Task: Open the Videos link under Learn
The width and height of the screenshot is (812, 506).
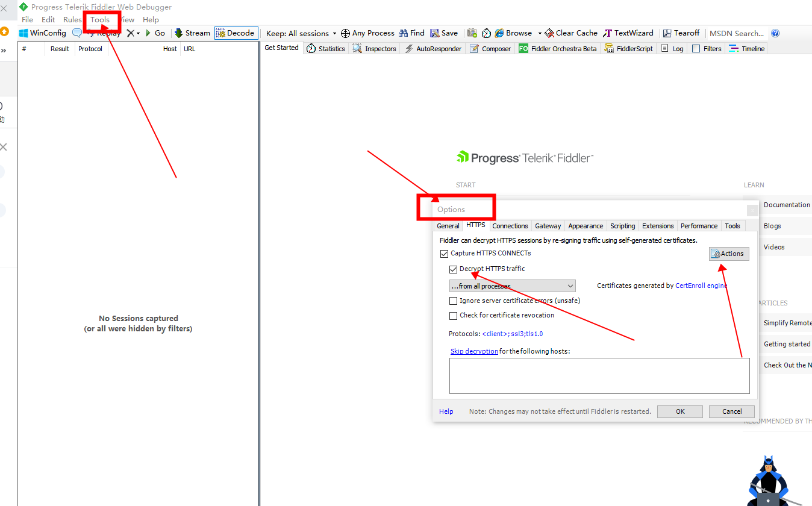Action: click(774, 247)
